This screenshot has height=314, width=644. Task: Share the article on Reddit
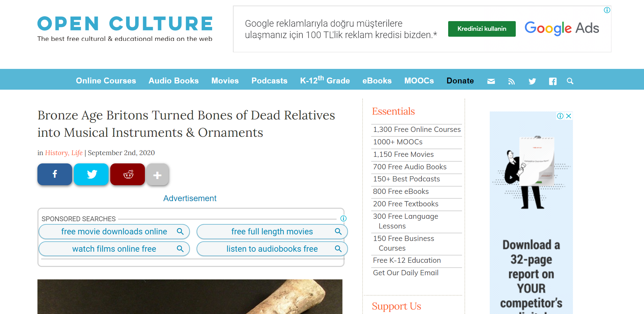[128, 174]
